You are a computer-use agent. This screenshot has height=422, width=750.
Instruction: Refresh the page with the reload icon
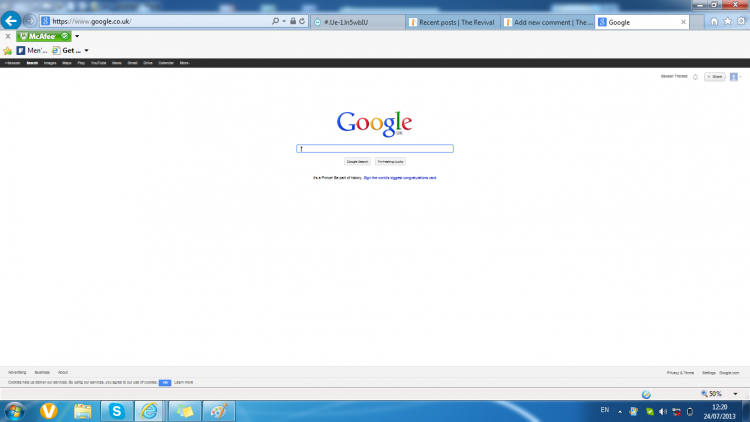pos(302,21)
